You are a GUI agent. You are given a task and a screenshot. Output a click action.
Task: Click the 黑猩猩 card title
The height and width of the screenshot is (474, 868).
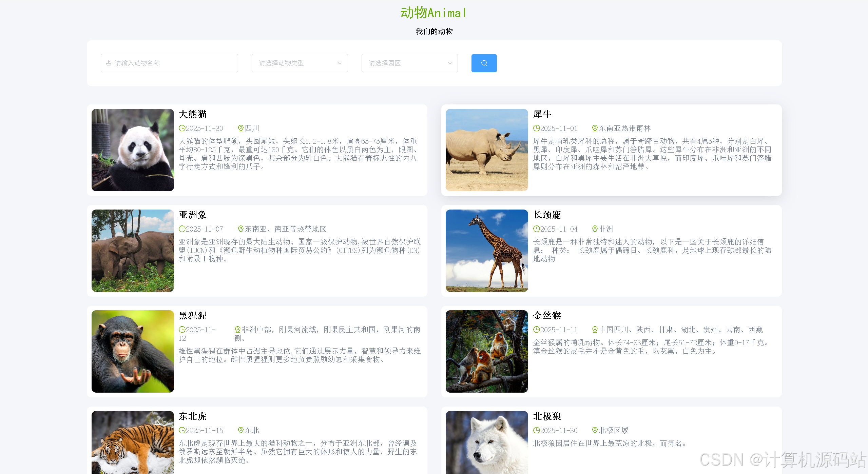(x=193, y=316)
